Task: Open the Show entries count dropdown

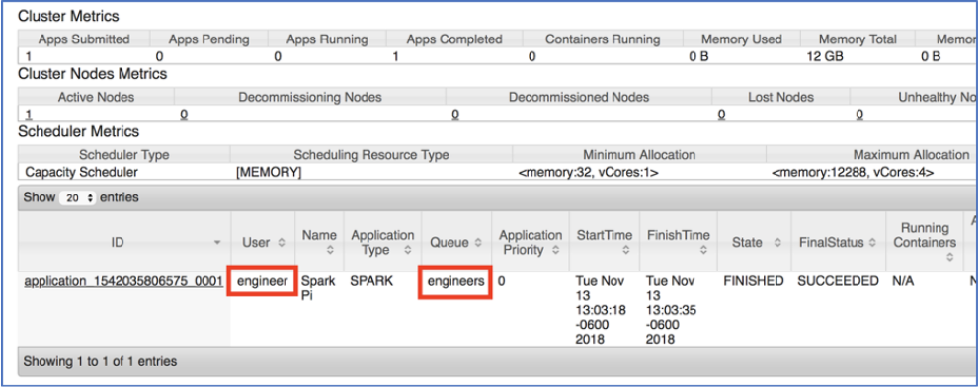Action: pyautogui.click(x=78, y=197)
